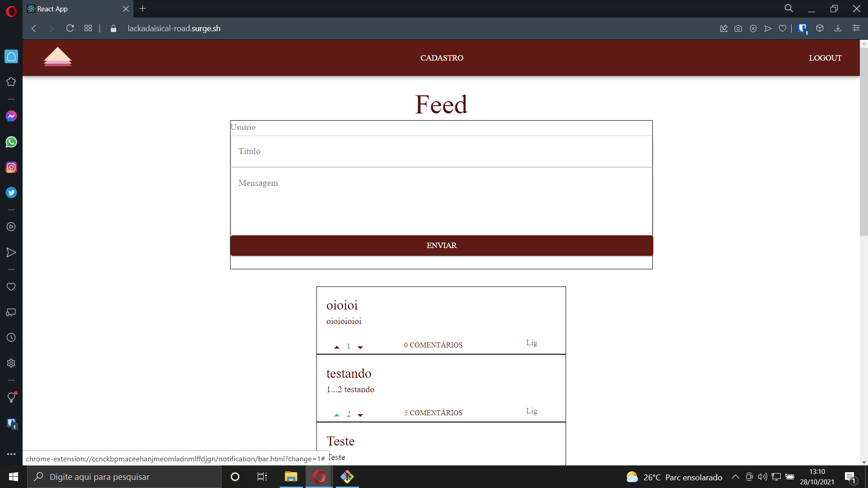Reload the current page
The height and width of the screenshot is (488, 868).
[x=70, y=28]
